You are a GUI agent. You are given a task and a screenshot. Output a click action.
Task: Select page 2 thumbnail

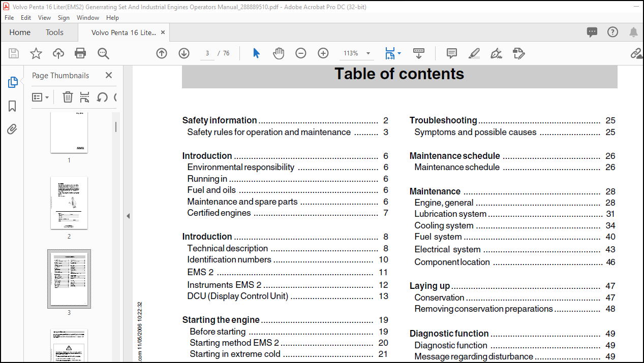click(x=69, y=203)
